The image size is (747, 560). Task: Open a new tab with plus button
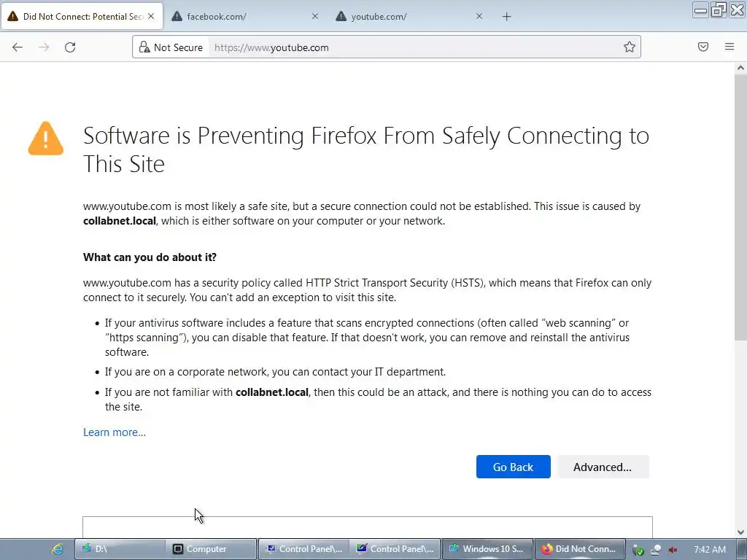pyautogui.click(x=506, y=17)
